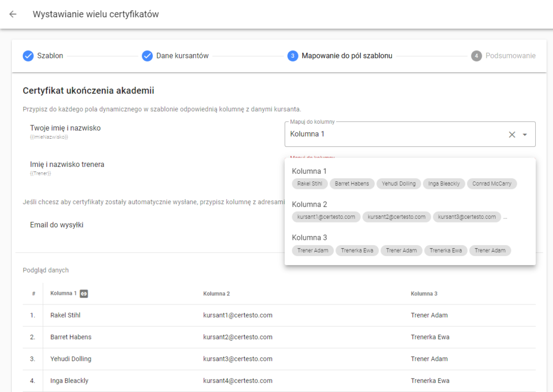This screenshot has width=553, height=392.
Task: Go back with the arrow icon
Action: click(x=13, y=14)
